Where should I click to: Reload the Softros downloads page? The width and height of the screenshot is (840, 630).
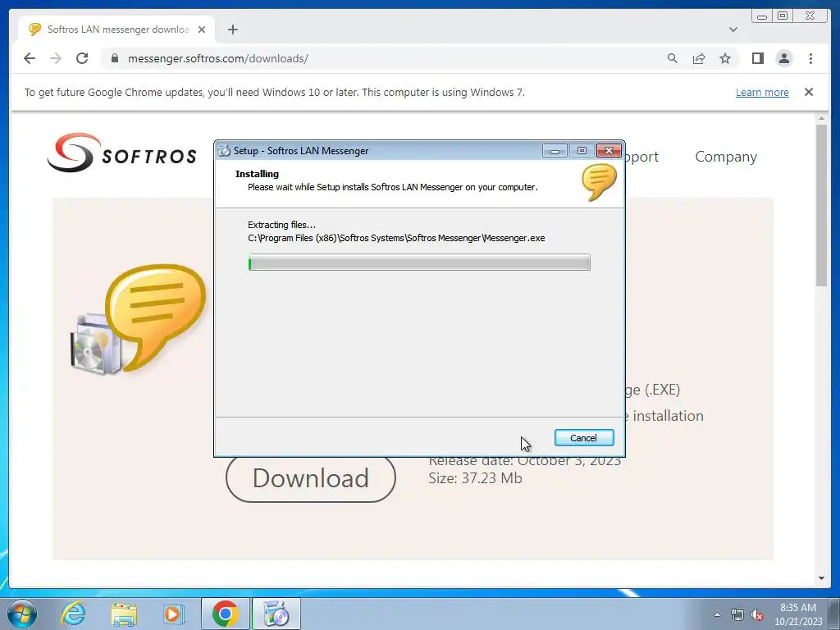click(x=82, y=58)
